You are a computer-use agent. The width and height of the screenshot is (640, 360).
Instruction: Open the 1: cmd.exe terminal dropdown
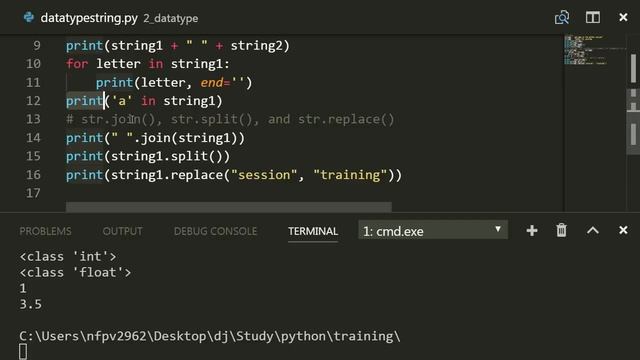pos(433,231)
